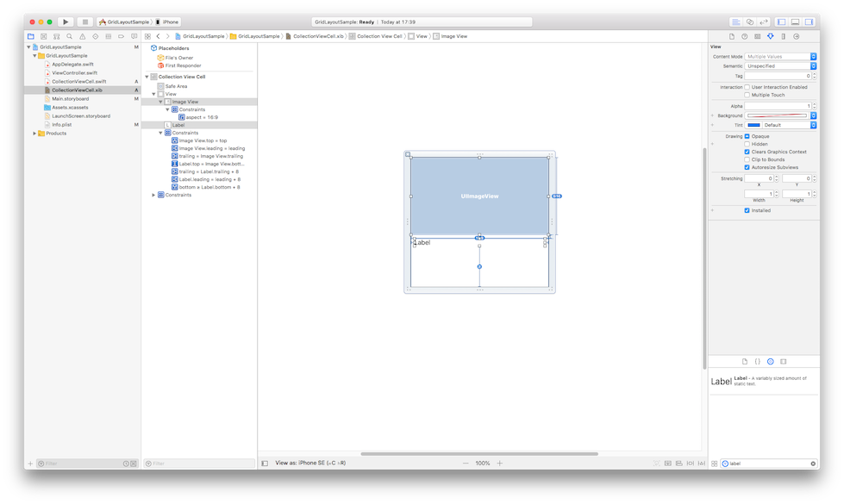Open the Content Mode dropdown
Viewport: 844px width, 504px height.
click(x=780, y=57)
